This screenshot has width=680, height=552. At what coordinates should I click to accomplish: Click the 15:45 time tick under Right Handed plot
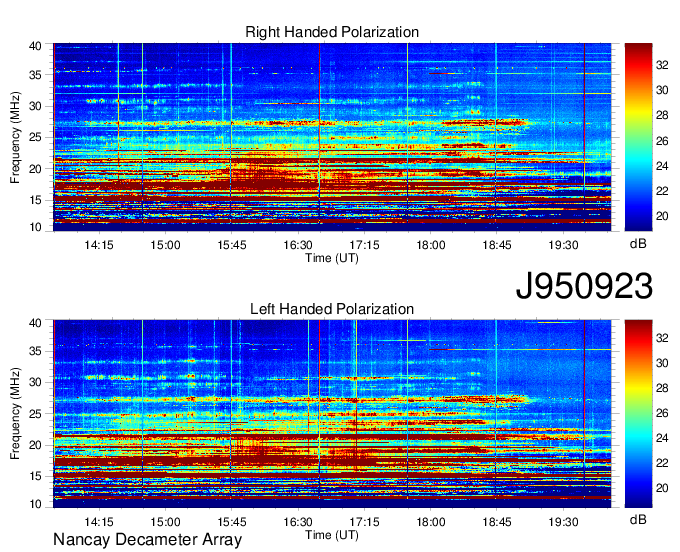[x=232, y=245]
